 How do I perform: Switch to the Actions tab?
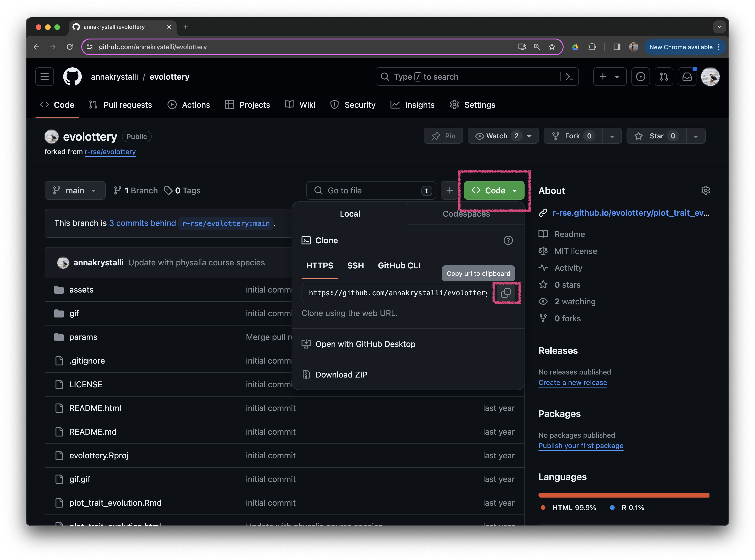click(189, 105)
